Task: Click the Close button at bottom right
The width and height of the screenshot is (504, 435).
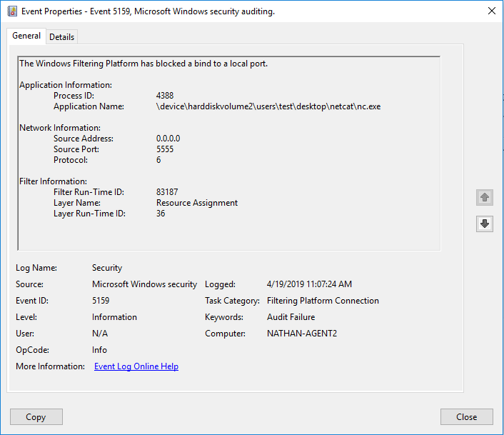Action: 467,417
